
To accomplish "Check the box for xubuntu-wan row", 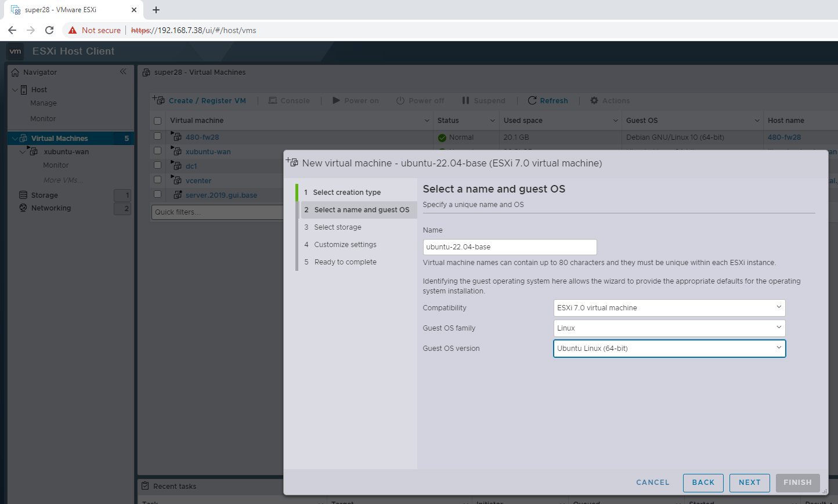I will click(x=157, y=150).
